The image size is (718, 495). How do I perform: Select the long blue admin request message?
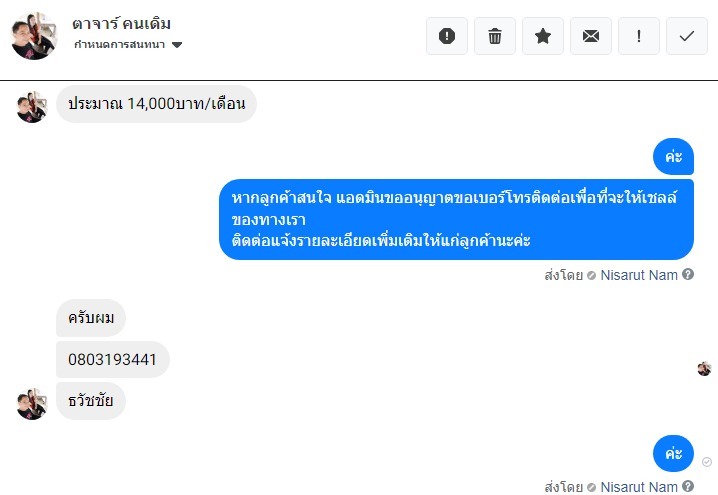click(x=456, y=219)
